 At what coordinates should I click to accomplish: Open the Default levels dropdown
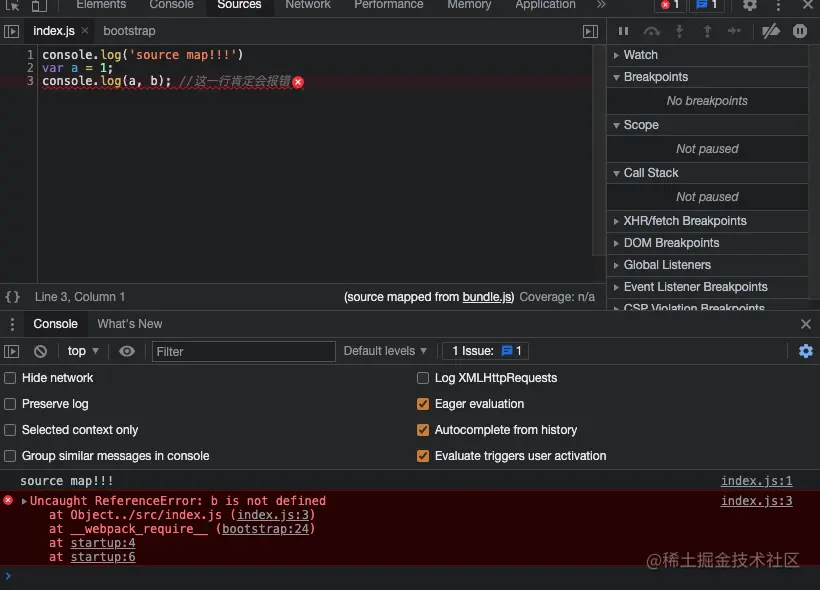(x=385, y=351)
